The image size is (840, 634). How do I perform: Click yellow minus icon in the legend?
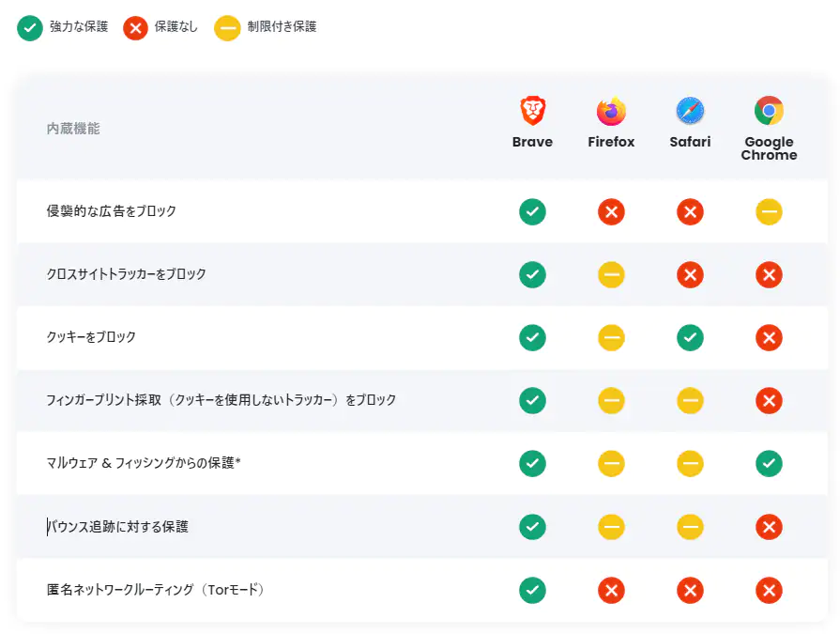[227, 28]
